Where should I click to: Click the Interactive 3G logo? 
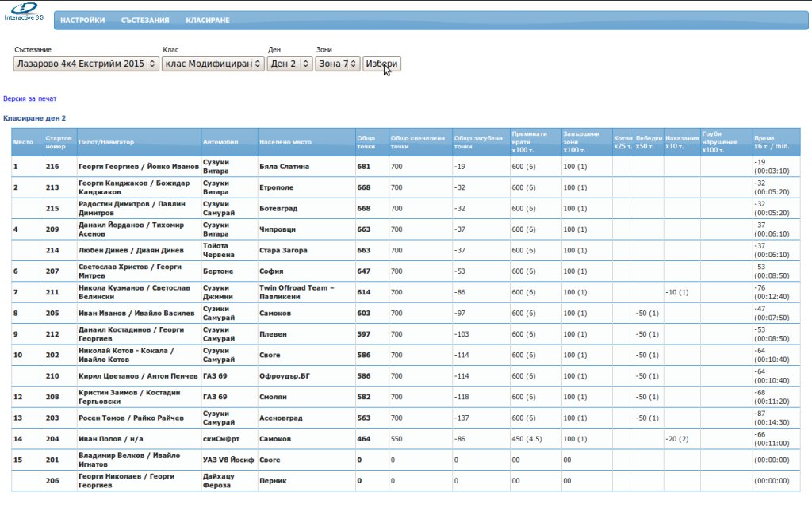tap(24, 11)
